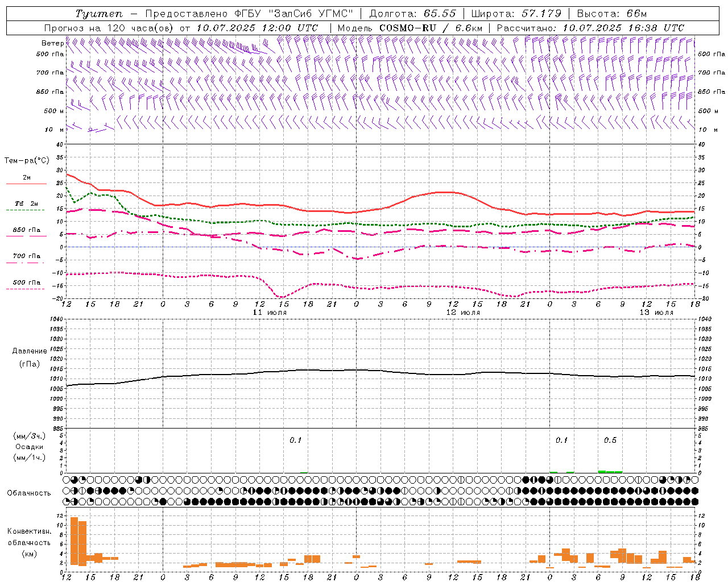Click the "0.1" precipitation value on 13 июля
The height and width of the screenshot is (582, 728).
[561, 440]
